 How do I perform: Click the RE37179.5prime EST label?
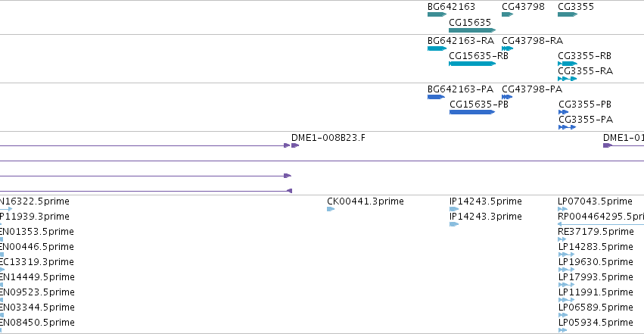(x=596, y=232)
